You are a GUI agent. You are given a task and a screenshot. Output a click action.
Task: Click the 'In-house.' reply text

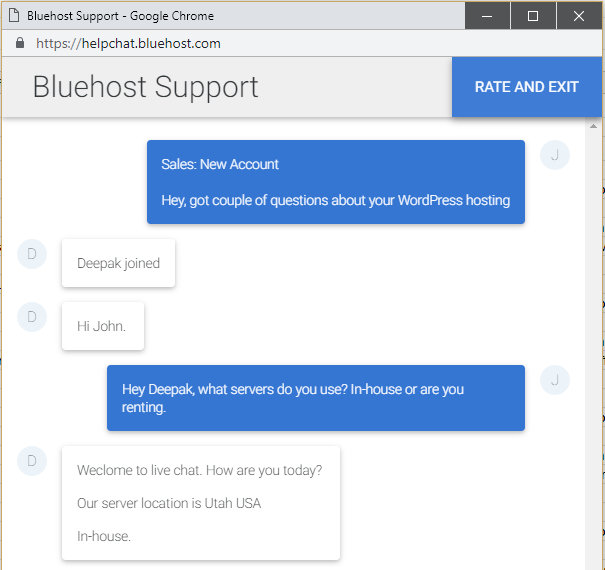point(104,536)
